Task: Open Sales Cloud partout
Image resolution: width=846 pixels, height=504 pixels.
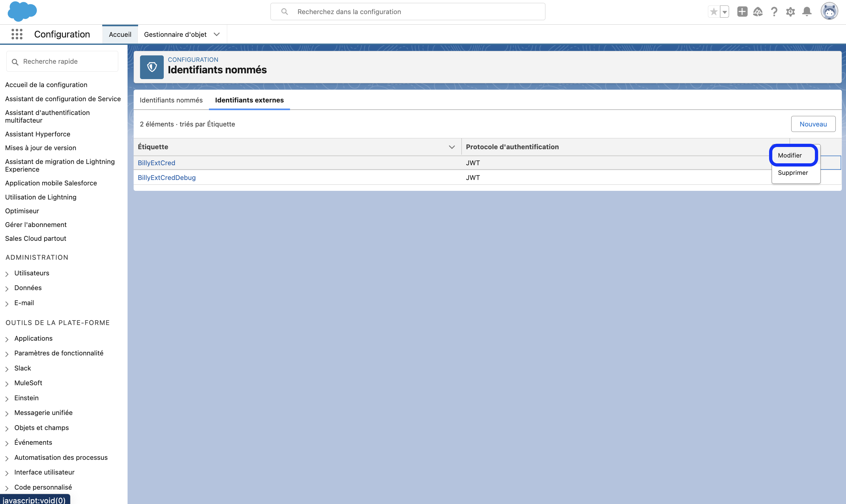Action: [x=36, y=239]
